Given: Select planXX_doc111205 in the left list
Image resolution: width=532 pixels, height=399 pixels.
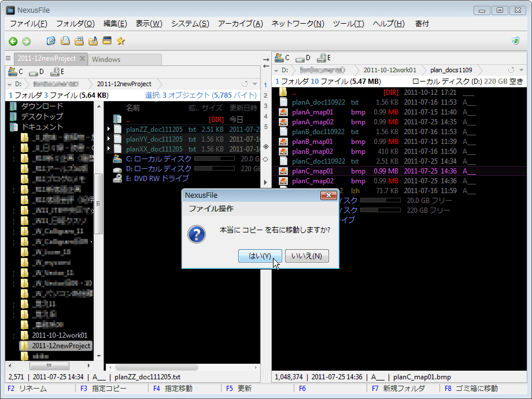Looking at the screenshot, I should point(154,149).
